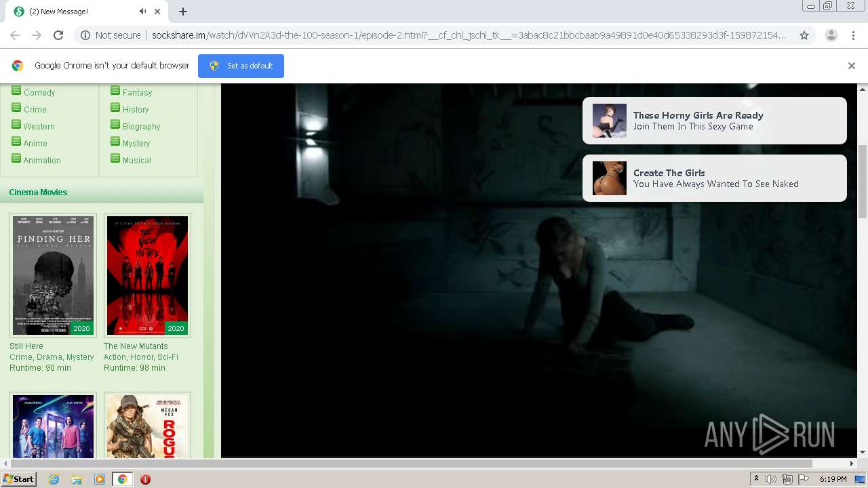The image size is (868, 488).
Task: Open the Musical genre link
Action: pos(137,161)
